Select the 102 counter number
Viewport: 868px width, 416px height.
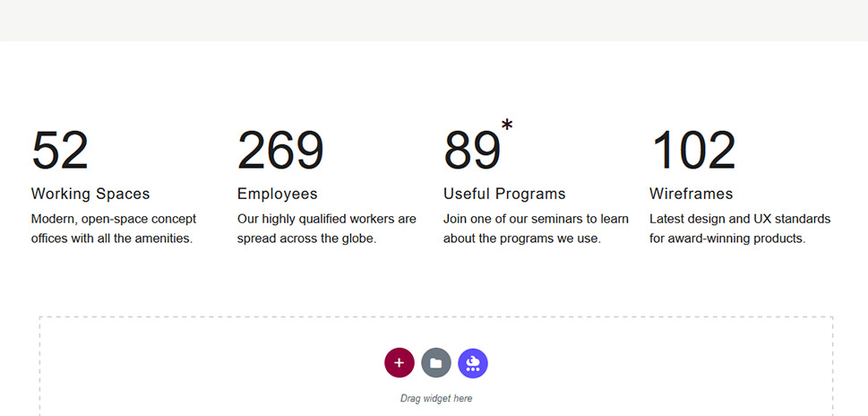693,150
